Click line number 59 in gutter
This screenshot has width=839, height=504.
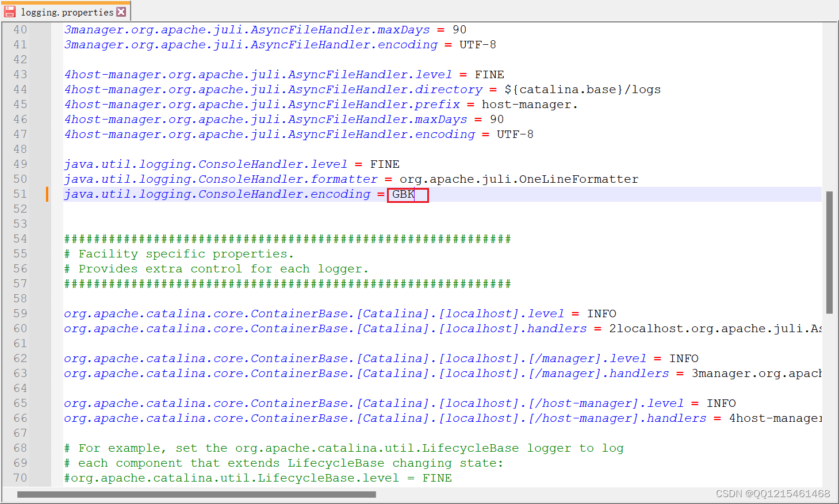20,314
